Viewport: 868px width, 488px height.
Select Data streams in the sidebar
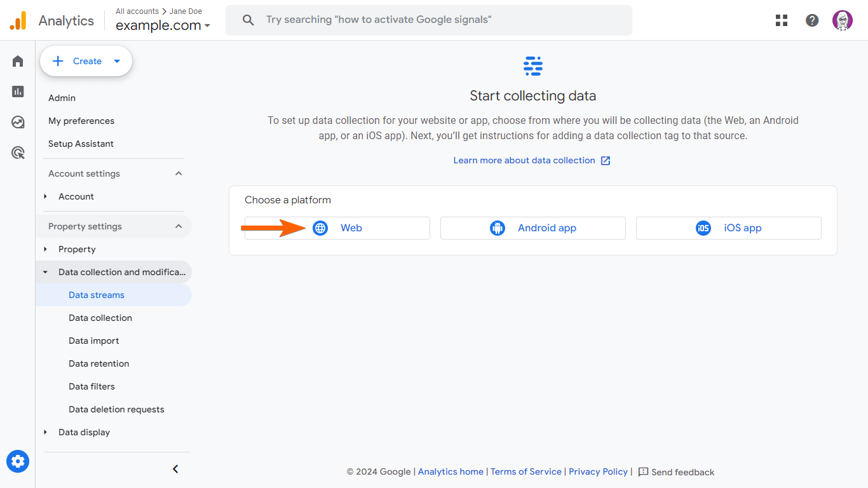point(97,295)
